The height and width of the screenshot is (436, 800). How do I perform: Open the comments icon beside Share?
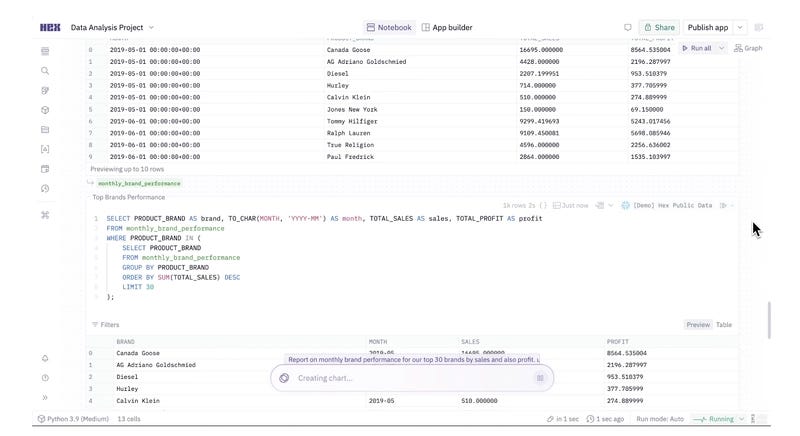click(628, 28)
